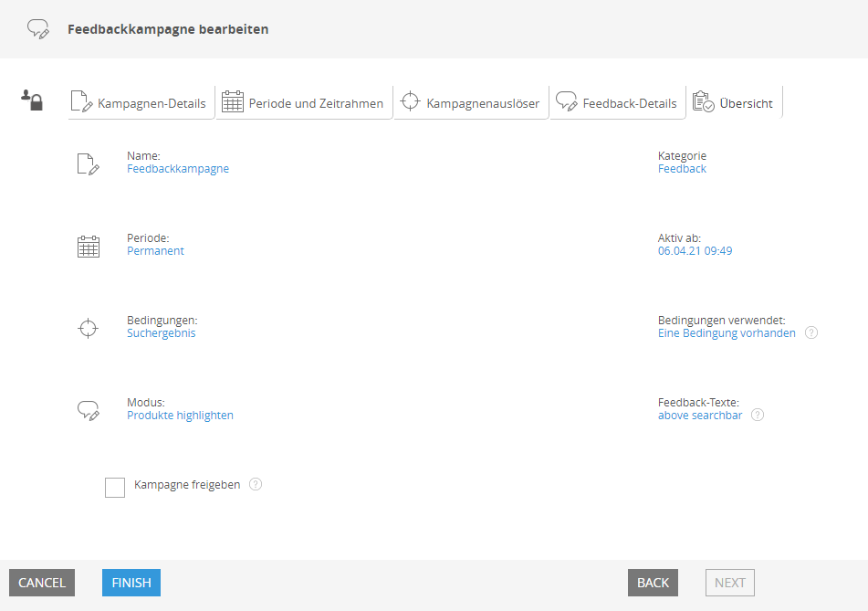The image size is (868, 611).
Task: Click the Name: label
Action: (143, 155)
